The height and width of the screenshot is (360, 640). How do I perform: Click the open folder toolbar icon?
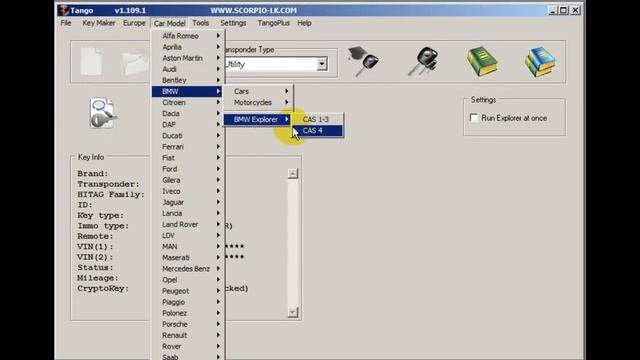click(135, 62)
